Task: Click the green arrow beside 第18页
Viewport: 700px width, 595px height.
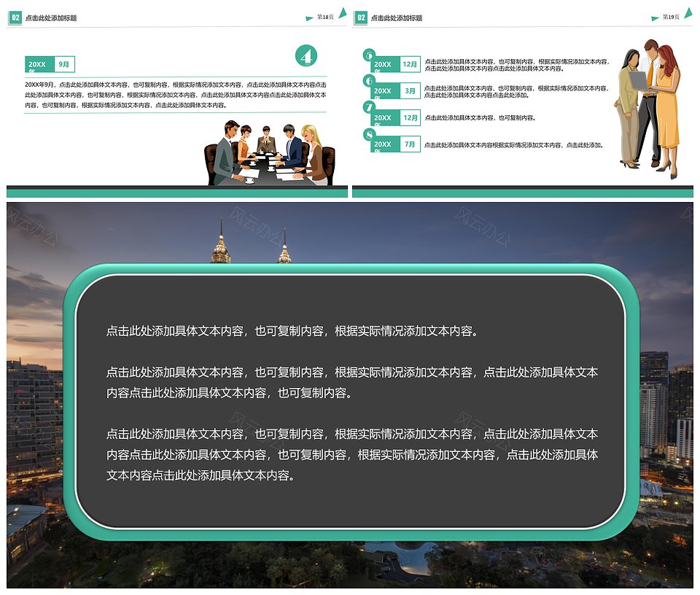Action: [x=309, y=18]
